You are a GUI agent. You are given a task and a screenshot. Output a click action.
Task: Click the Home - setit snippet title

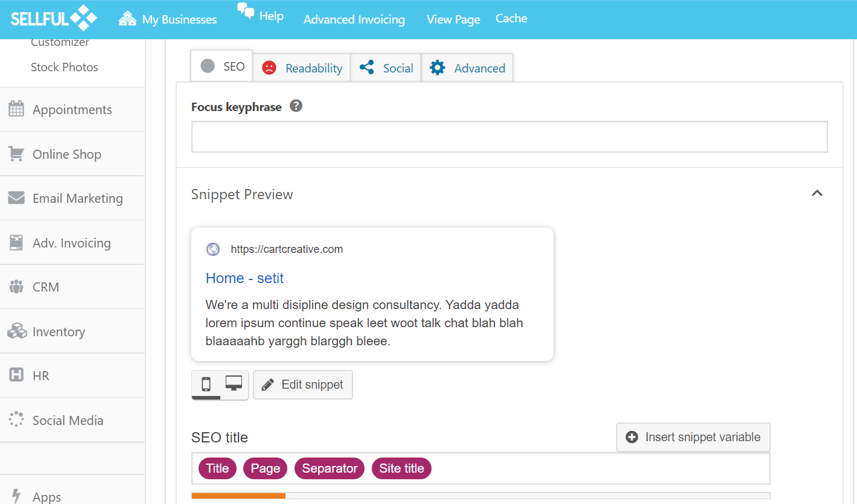[x=244, y=278]
